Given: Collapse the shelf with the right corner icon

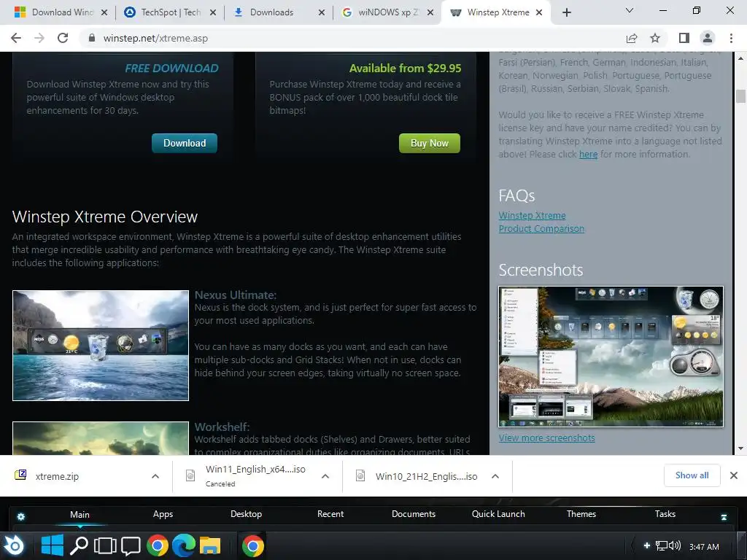Looking at the screenshot, I should point(724,517).
